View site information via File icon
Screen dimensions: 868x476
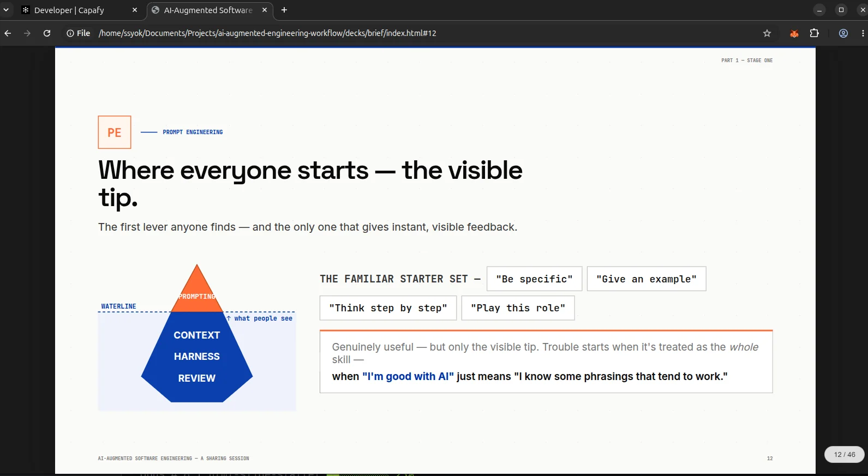click(78, 33)
